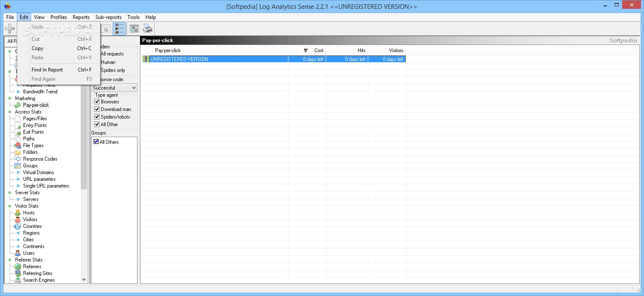Click the Referring Sites monitor icon
The width and height of the screenshot is (644, 296).
[x=18, y=273]
